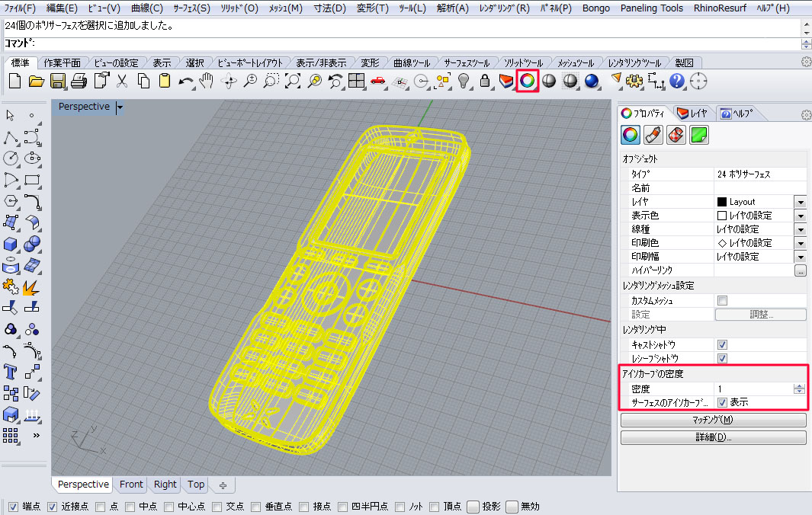Click the Cut scissors icon
The image size is (812, 515).
(x=122, y=82)
